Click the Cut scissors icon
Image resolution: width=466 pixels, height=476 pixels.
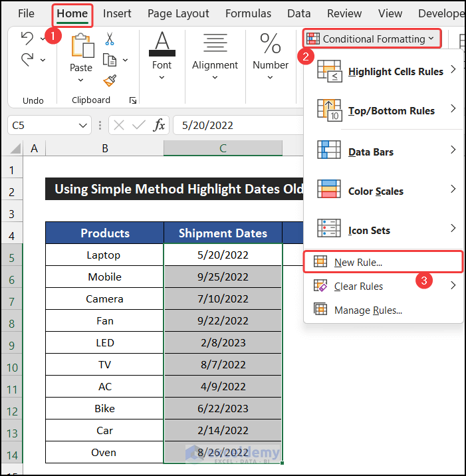(110, 39)
